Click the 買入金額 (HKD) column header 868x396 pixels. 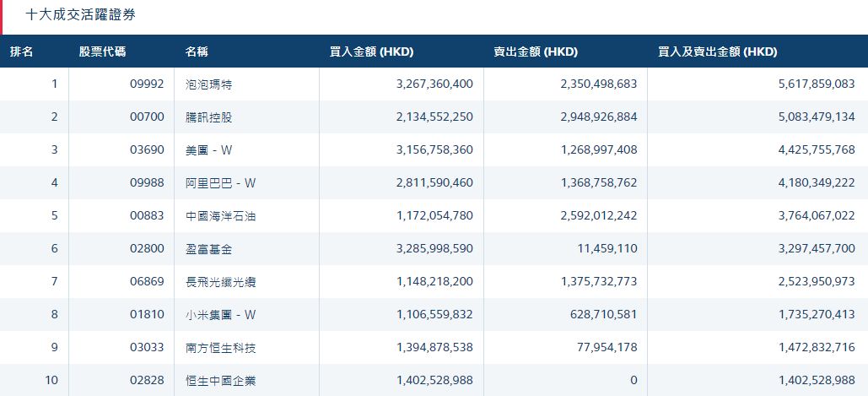pyautogui.click(x=371, y=52)
